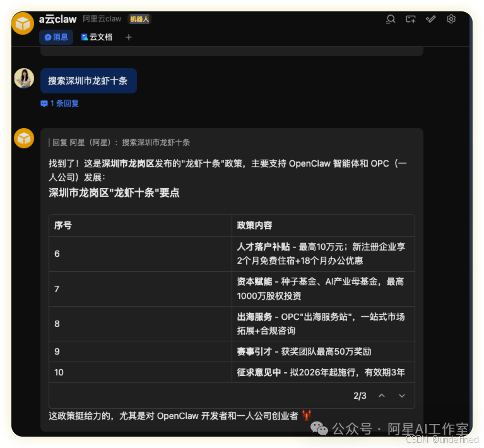Select table cell with number 10
484x448 pixels.
141,373
